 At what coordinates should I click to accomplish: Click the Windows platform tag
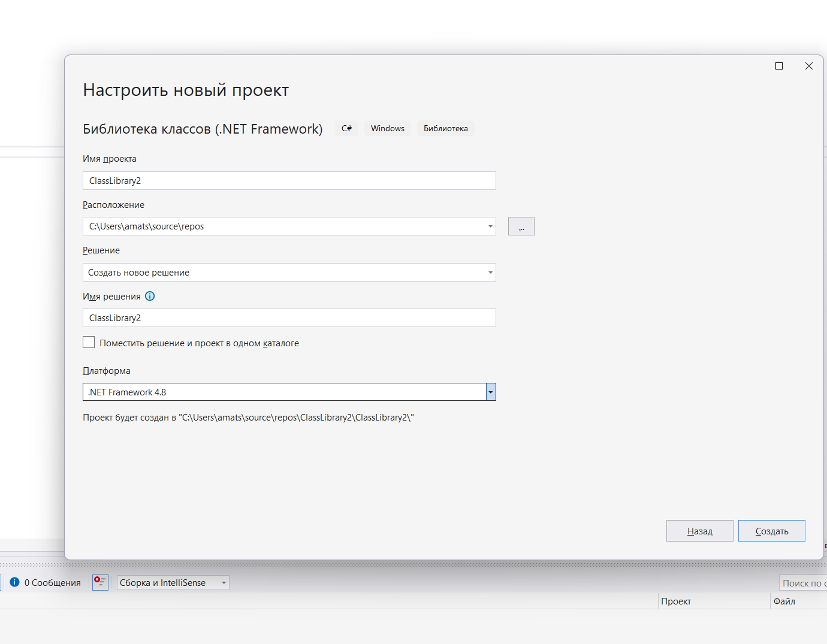coord(387,128)
